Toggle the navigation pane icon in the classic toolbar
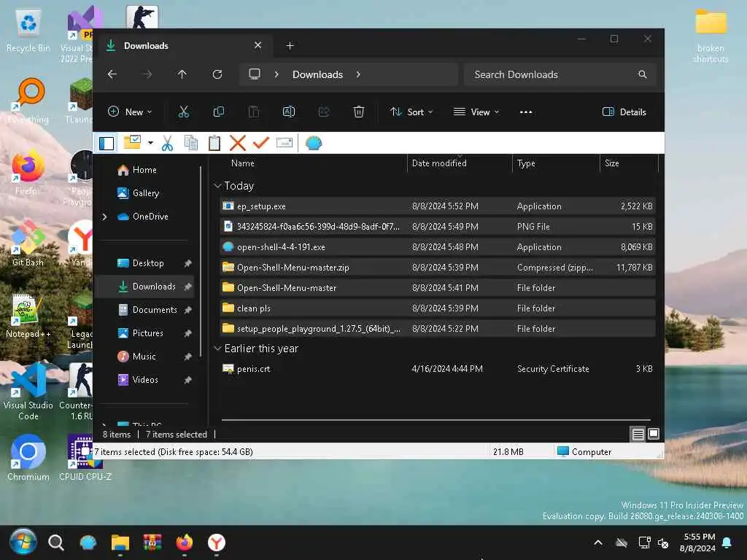747x560 pixels. point(107,143)
